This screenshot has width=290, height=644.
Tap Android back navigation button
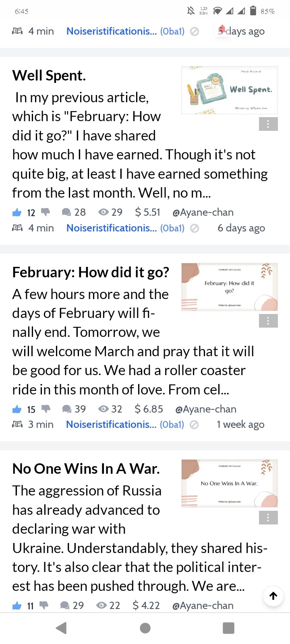(x=61, y=628)
